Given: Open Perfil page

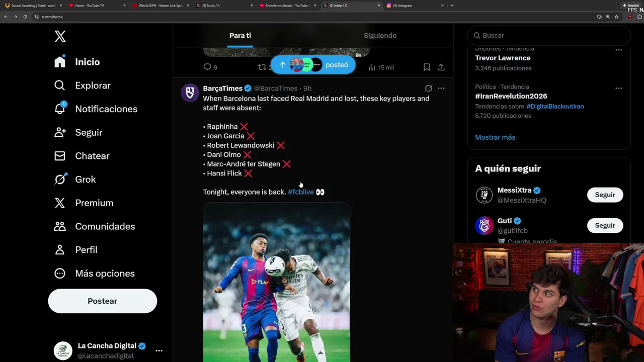Looking at the screenshot, I should coord(75,250).
